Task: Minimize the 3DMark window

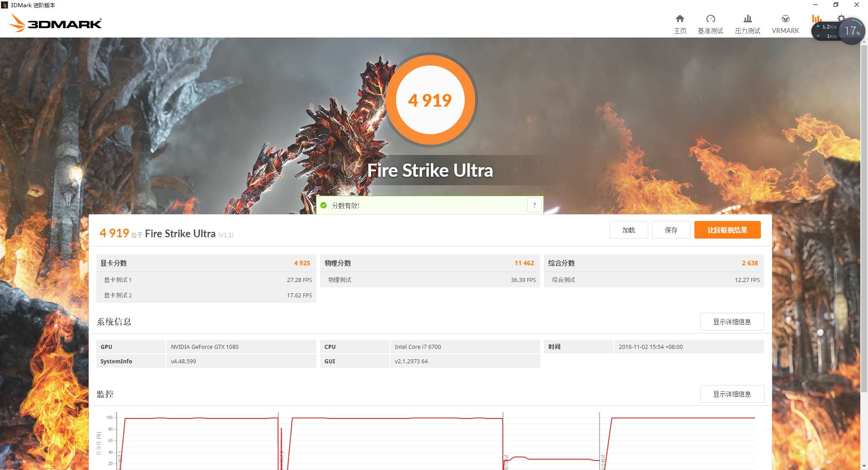Action: [816, 5]
